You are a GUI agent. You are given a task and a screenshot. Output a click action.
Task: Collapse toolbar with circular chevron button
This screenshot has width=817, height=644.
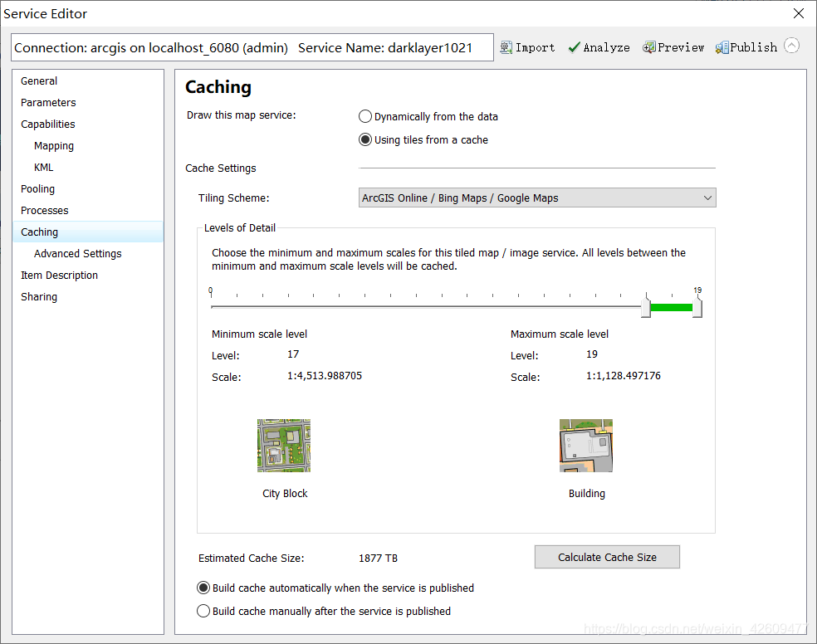791,46
